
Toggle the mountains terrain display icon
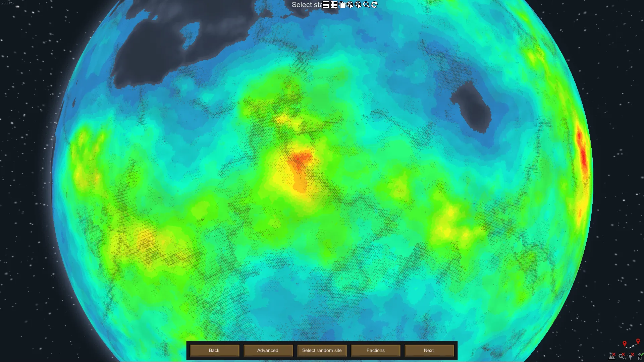coord(612,356)
